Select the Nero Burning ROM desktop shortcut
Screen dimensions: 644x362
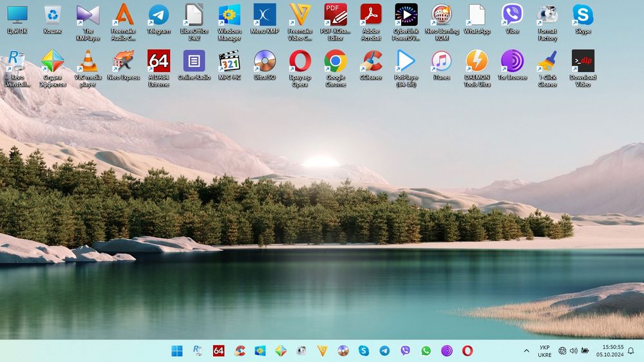442,23
